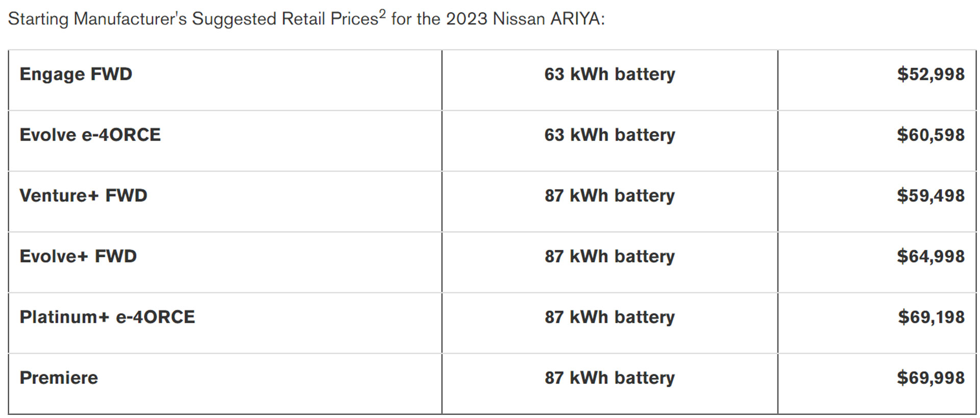Click the 2023 Nissan ARIYA heading text

pyautogui.click(x=525, y=19)
